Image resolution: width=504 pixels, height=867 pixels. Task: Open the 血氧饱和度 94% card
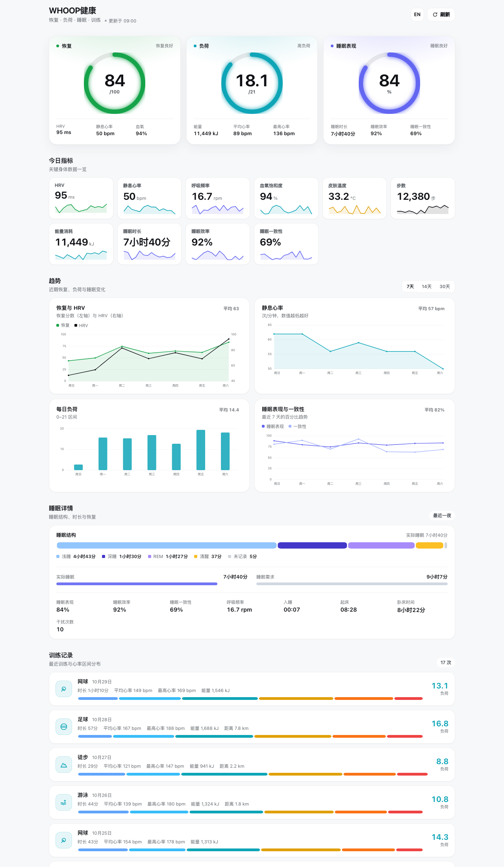click(286, 198)
